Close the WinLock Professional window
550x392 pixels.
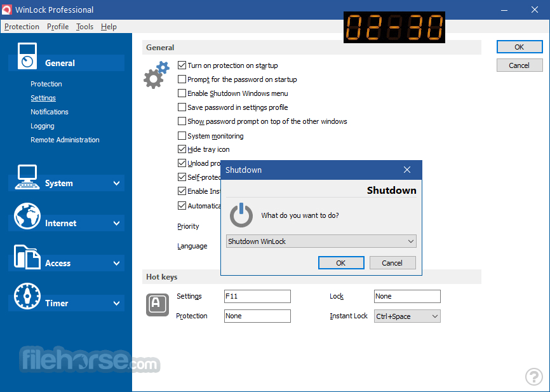click(x=535, y=10)
